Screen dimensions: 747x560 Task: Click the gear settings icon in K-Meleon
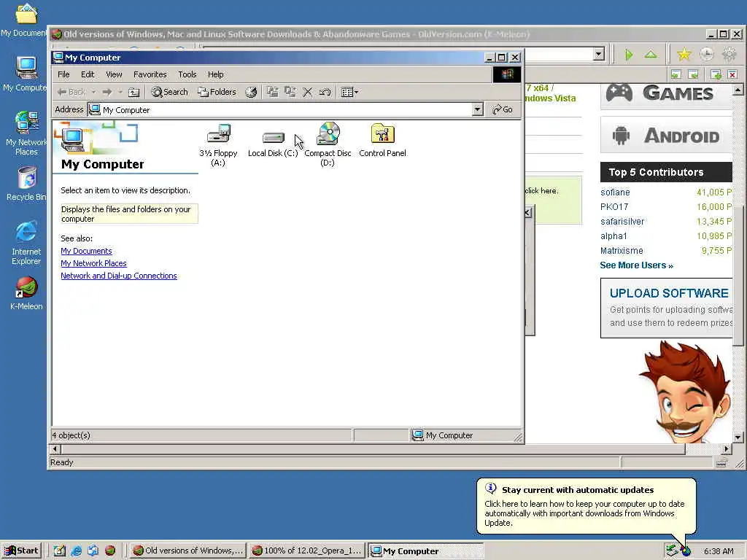click(729, 54)
